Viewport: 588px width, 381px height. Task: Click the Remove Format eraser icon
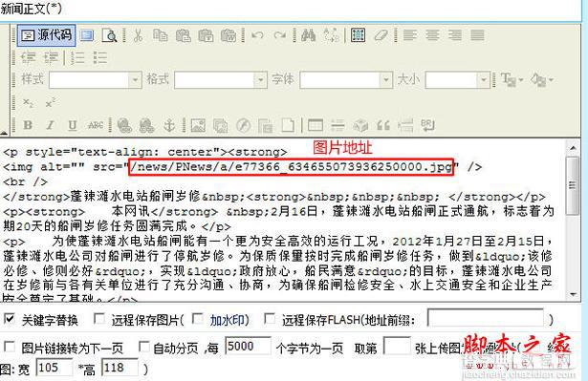click(x=381, y=35)
